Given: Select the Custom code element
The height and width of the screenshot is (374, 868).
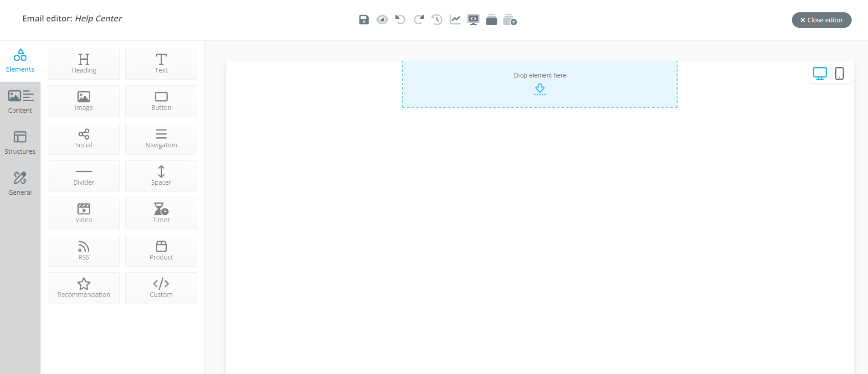Looking at the screenshot, I should tap(161, 288).
